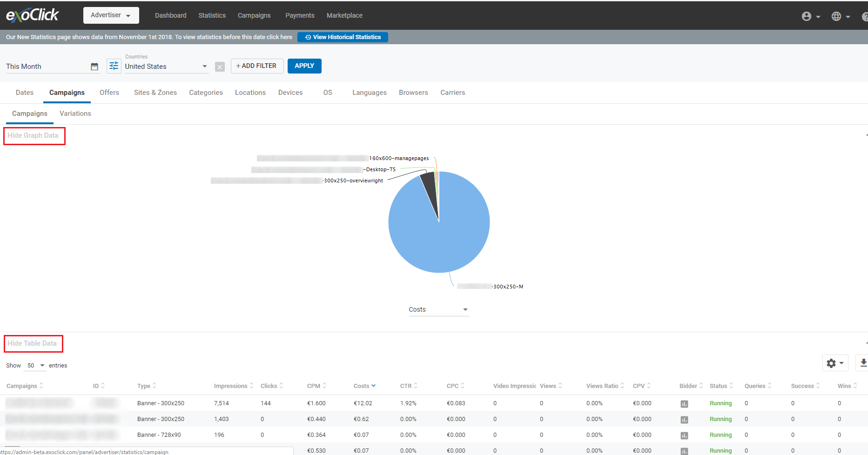Sort by Clicks column
The width and height of the screenshot is (868, 455).
[x=272, y=386]
